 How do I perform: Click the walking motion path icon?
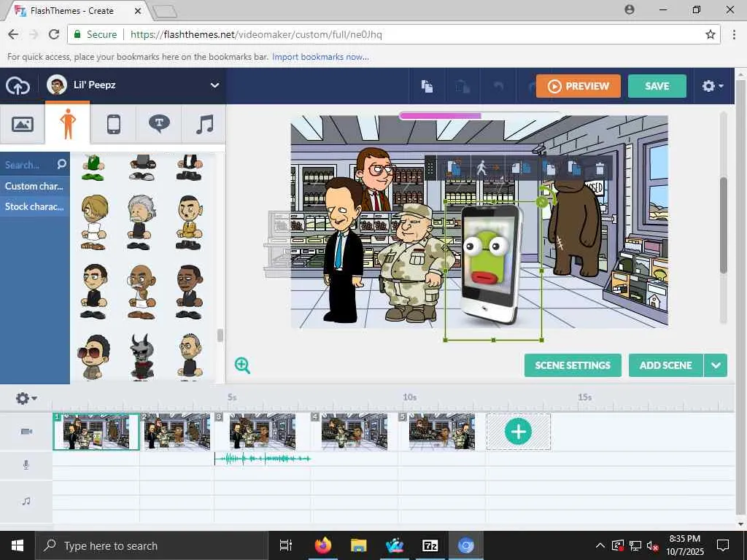pyautogui.click(x=487, y=168)
